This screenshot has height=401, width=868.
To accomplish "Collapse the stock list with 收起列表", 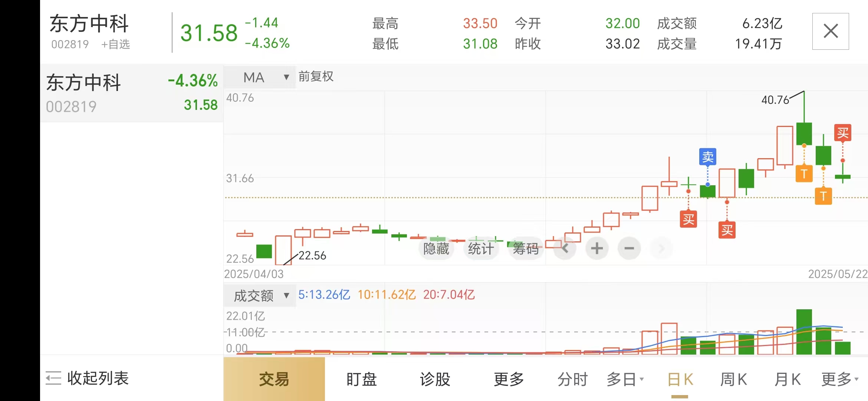I will click(x=87, y=378).
